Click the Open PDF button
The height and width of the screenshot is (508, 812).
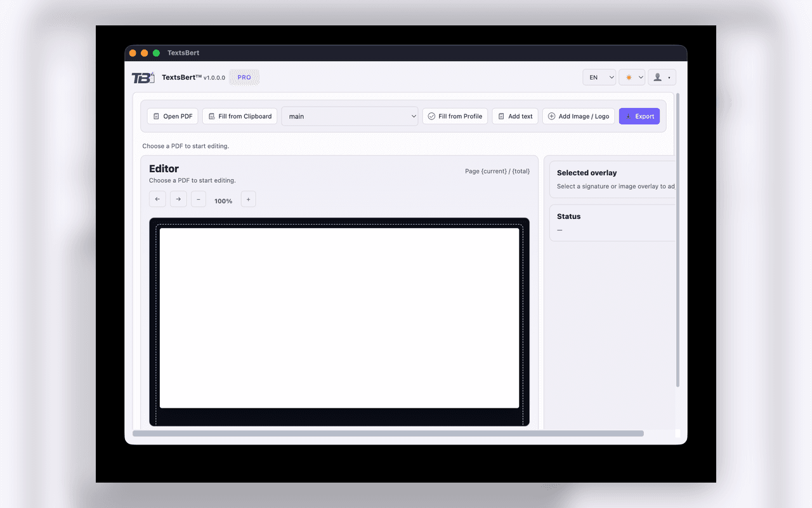pyautogui.click(x=173, y=116)
